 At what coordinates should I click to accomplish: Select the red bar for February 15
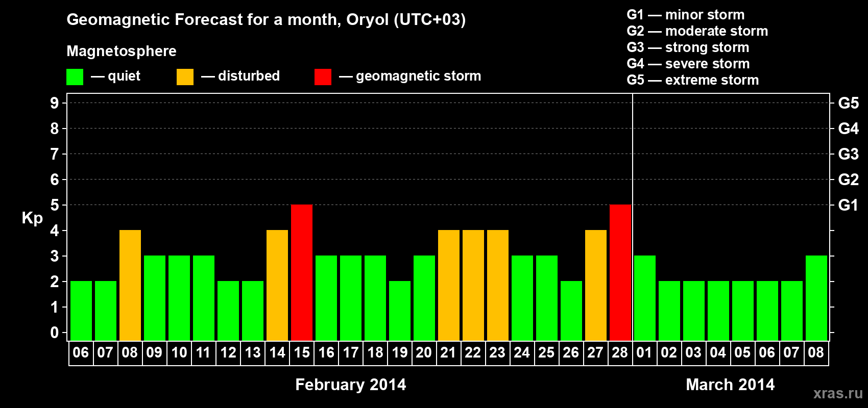[302, 273]
